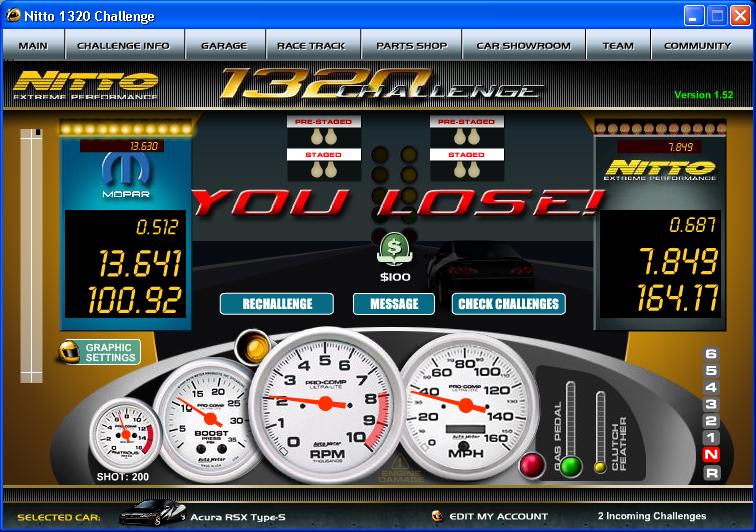
Task: Click the RPM tachometer gauge
Action: tap(326, 404)
